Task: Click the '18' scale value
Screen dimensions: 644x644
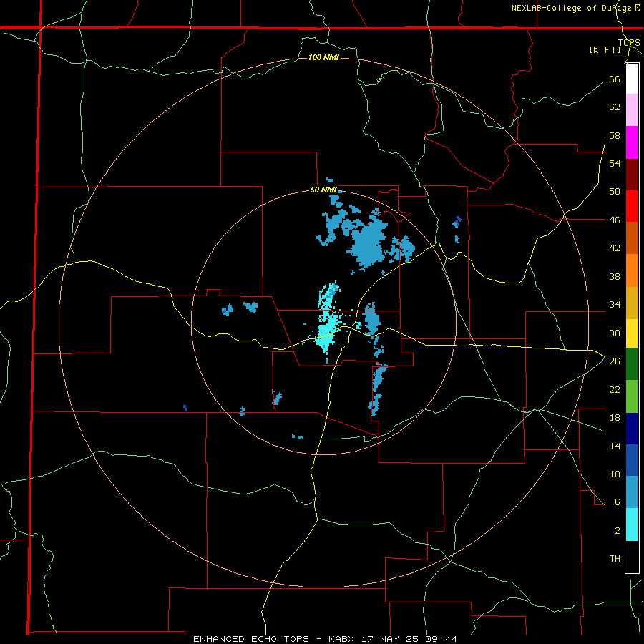Action: click(x=615, y=418)
